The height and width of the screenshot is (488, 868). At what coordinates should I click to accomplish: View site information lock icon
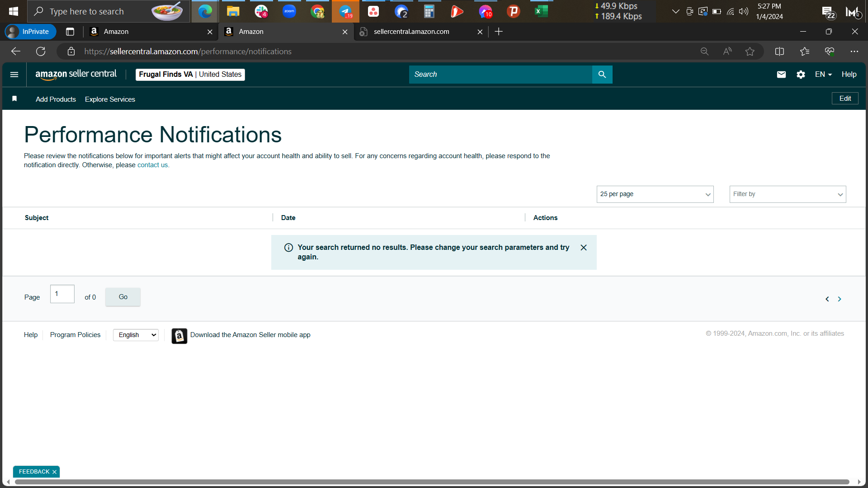(71, 52)
